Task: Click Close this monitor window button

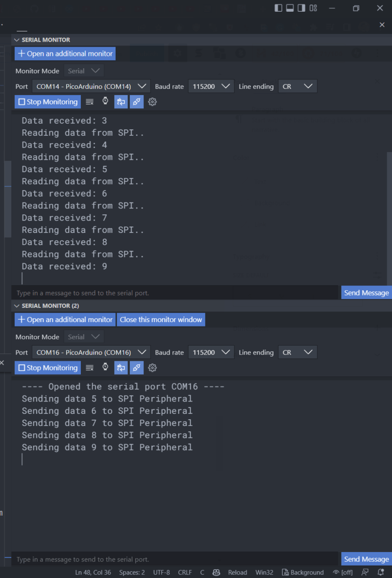Action: (161, 319)
